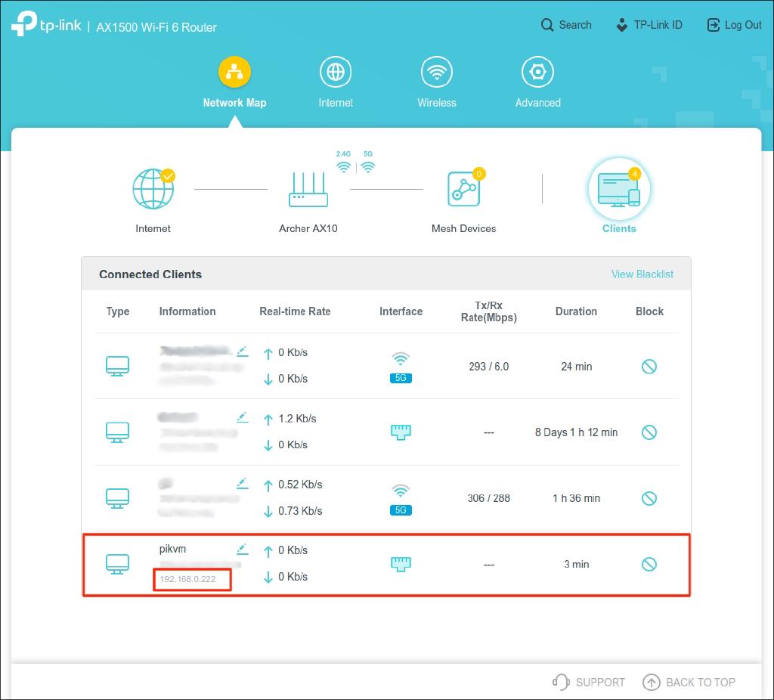
Task: Click the Internet globe icon in network map
Action: [x=153, y=189]
